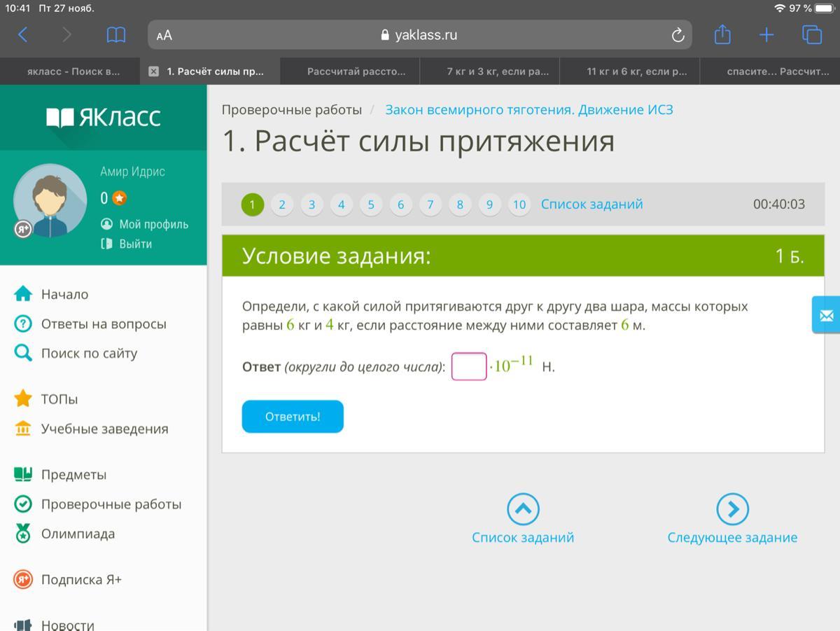Open Список заданий link beside task numbers
The width and height of the screenshot is (840, 631).
(x=592, y=204)
